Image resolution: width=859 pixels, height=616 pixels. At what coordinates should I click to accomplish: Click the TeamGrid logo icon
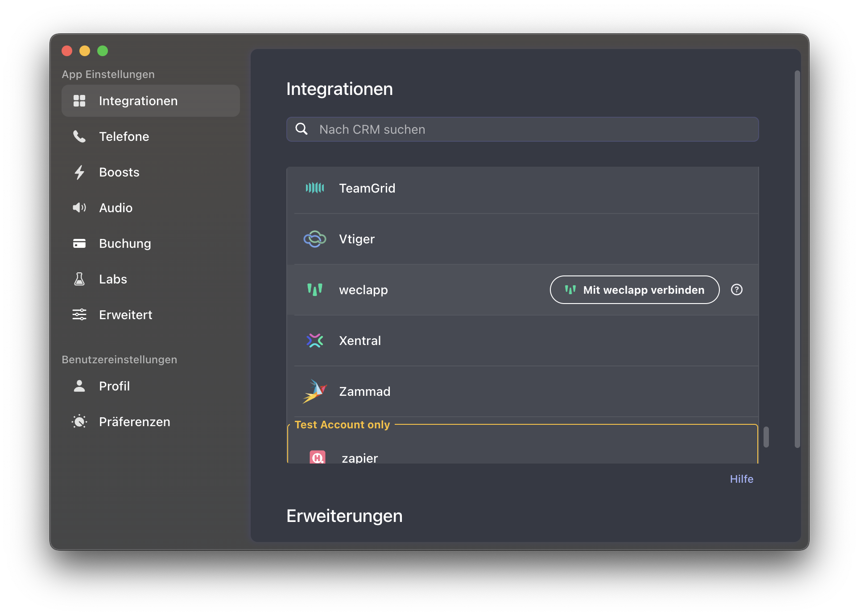[315, 188]
